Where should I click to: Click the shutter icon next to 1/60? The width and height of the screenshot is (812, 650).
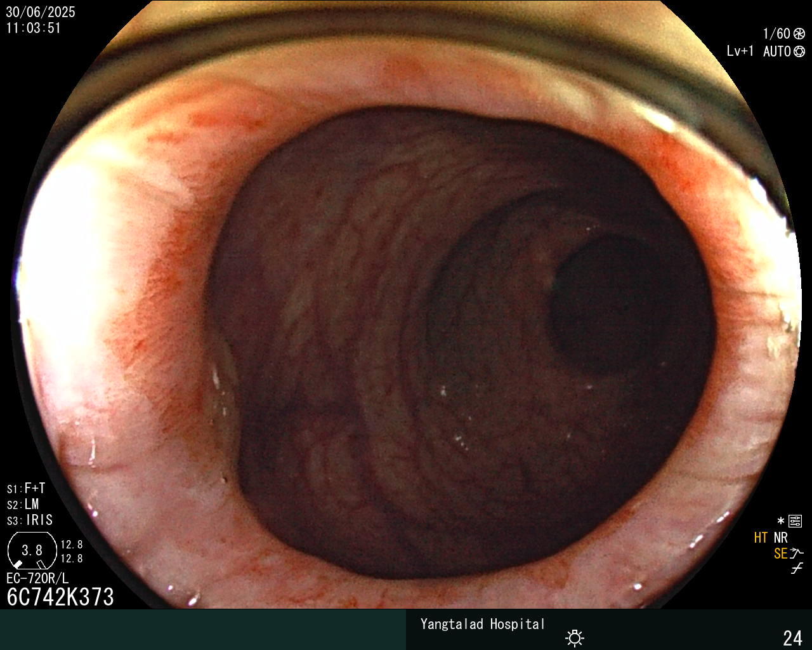tap(799, 34)
